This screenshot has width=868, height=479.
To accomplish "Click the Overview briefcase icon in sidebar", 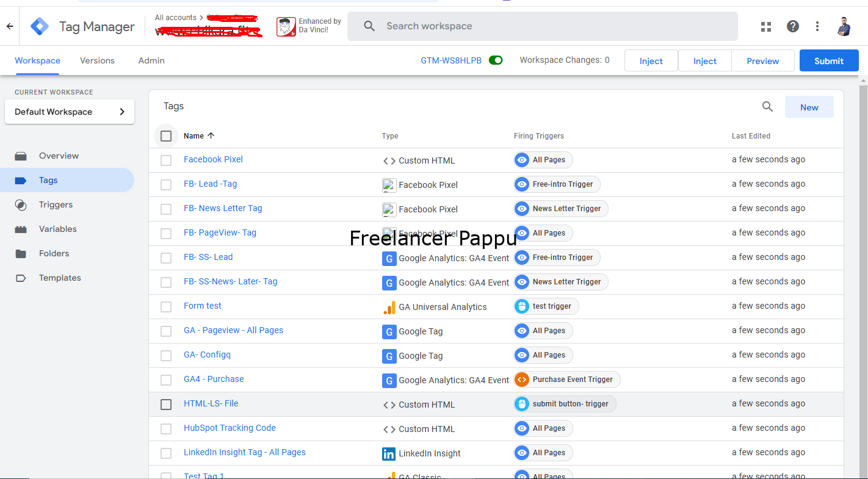I will [21, 156].
